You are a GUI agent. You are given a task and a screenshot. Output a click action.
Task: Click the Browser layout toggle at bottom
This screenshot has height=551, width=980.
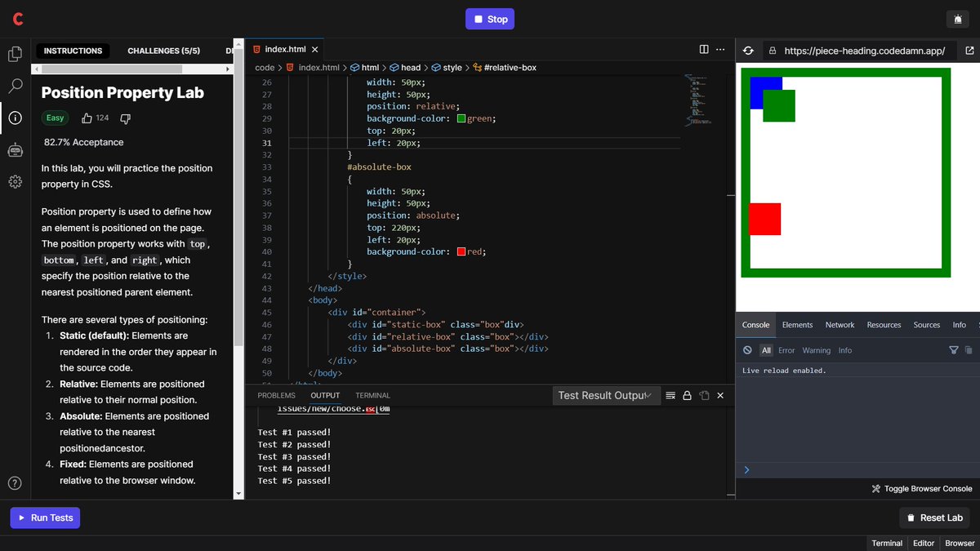point(960,543)
